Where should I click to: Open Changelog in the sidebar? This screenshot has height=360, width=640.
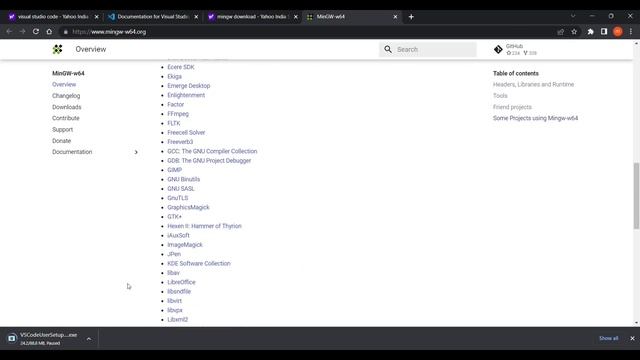[66, 96]
